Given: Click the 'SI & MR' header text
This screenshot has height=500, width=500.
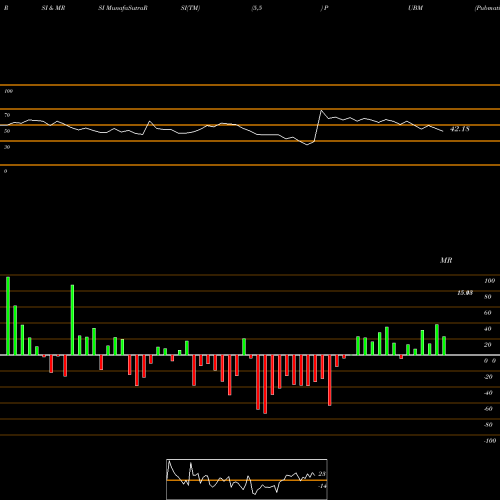Looking at the screenshot, I should pos(53,8).
